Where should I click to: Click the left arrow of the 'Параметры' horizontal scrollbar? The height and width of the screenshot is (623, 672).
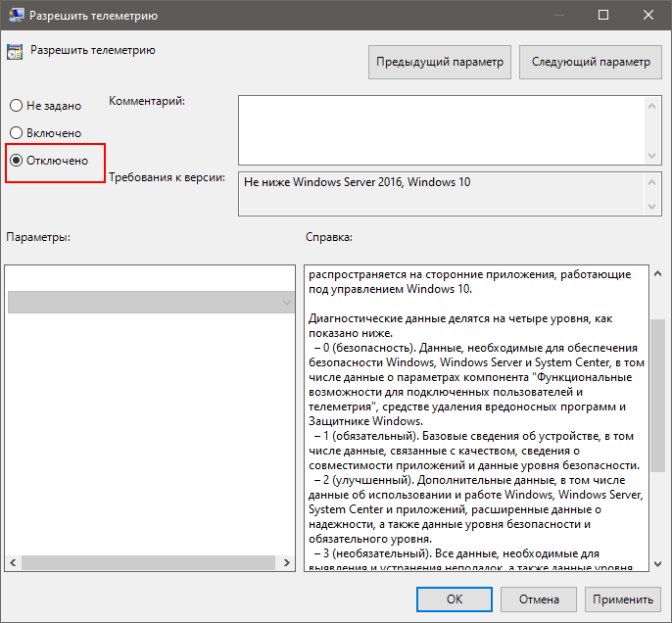pos(13,562)
